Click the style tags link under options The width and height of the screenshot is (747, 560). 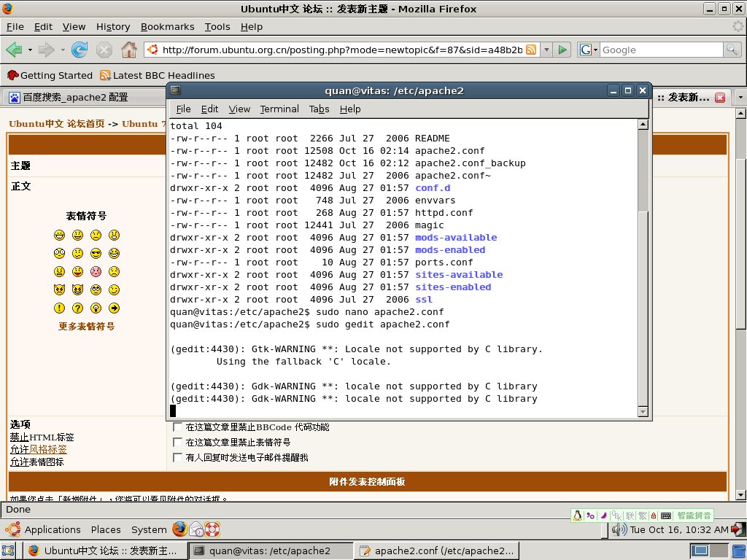click(47, 449)
